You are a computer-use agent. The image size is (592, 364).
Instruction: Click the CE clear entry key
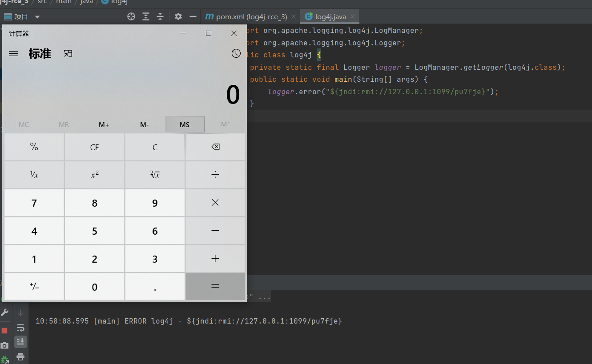pos(94,147)
